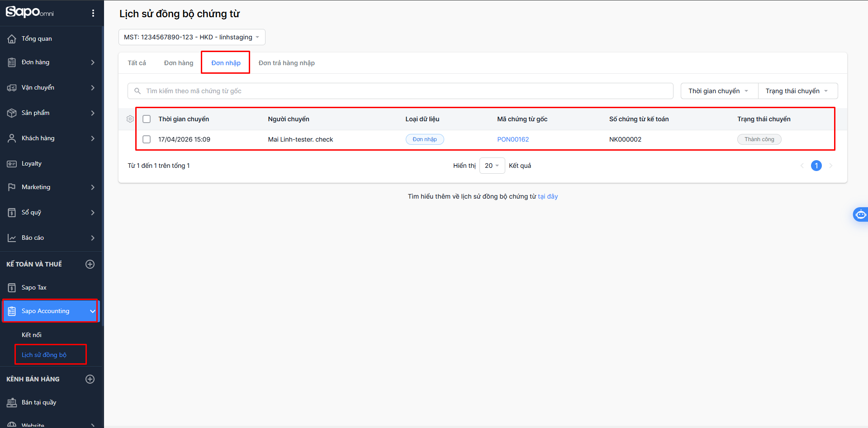
Task: Click the plus icon next to KÊNH BÁN HÀNG
Action: coord(90,379)
